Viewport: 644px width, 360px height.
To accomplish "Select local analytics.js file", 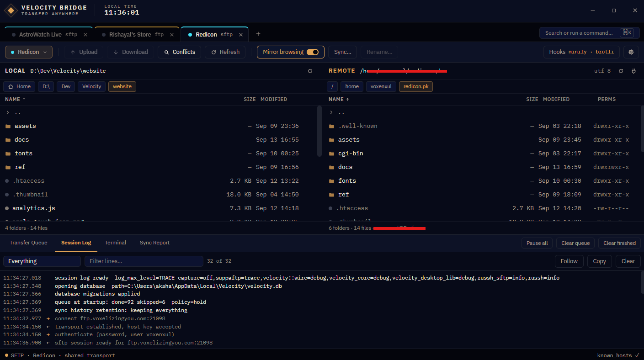I will 159,208.
